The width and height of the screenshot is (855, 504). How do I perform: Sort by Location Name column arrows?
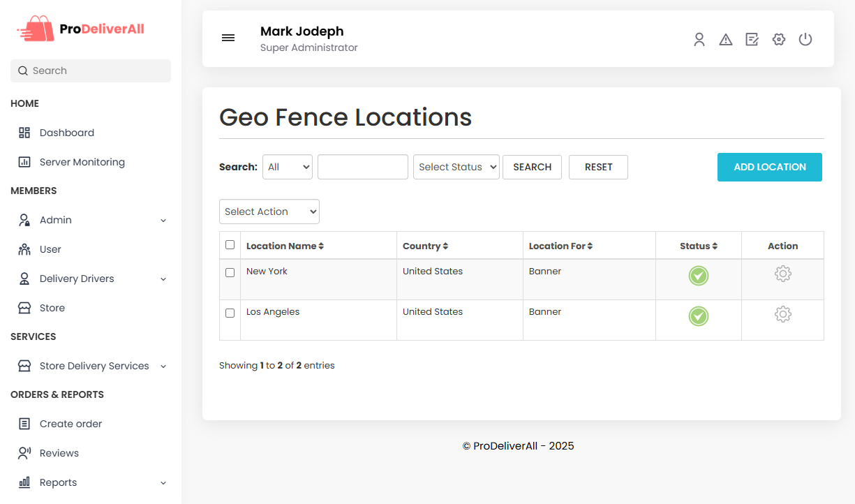click(x=321, y=246)
